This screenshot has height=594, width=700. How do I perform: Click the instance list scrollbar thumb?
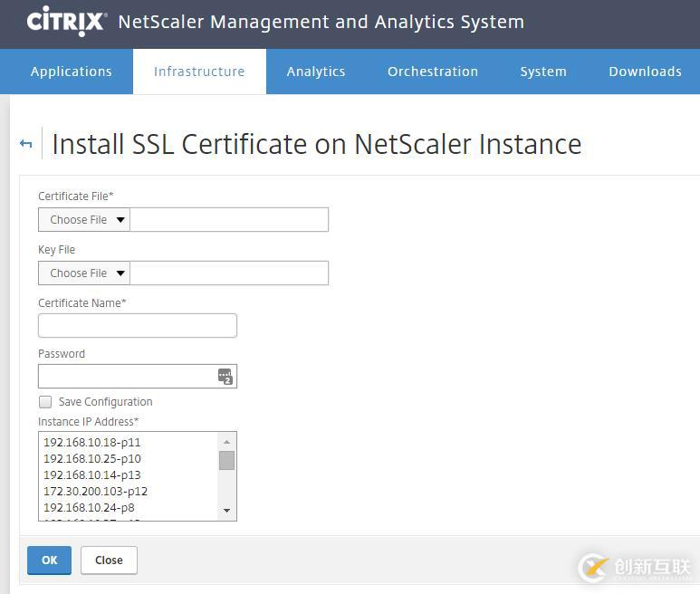click(x=226, y=461)
